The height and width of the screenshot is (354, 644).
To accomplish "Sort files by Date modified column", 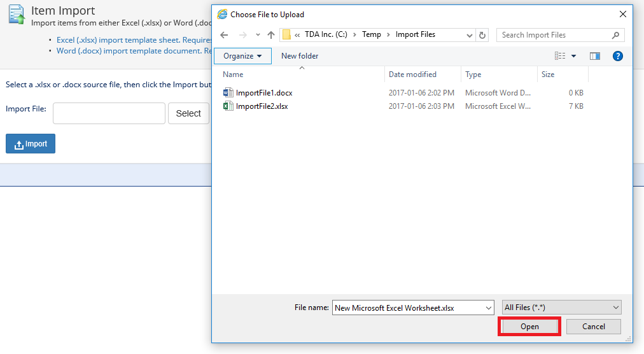I will tap(412, 74).
